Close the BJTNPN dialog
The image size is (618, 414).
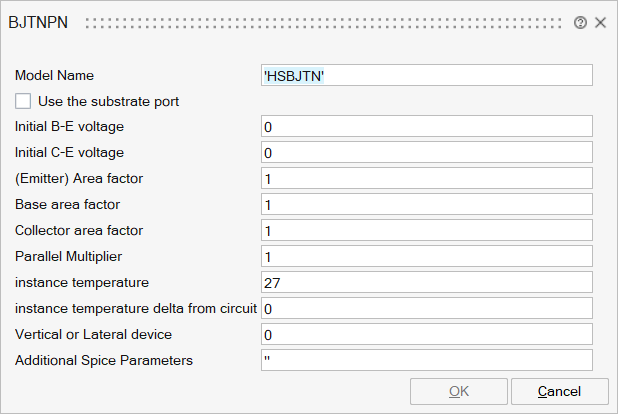pos(600,22)
